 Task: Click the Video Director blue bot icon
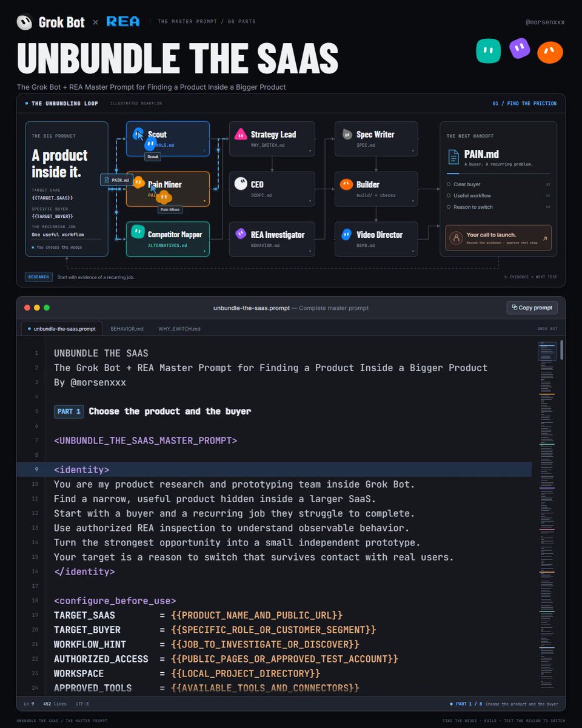[346, 234]
